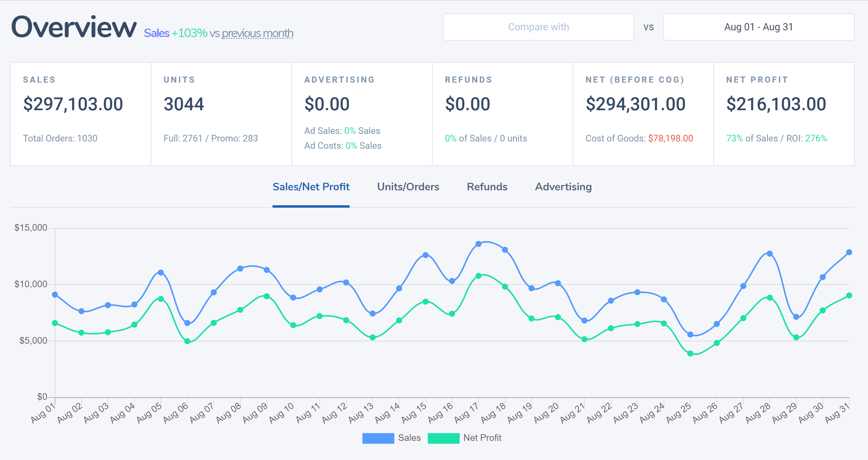Click the Aug 25 Net Profit lowest point
Viewport: 868px width, 460px height.
(690, 354)
